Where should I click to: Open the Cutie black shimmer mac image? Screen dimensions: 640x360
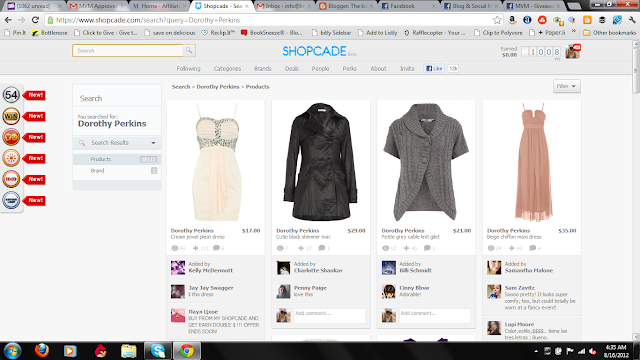[321, 162]
